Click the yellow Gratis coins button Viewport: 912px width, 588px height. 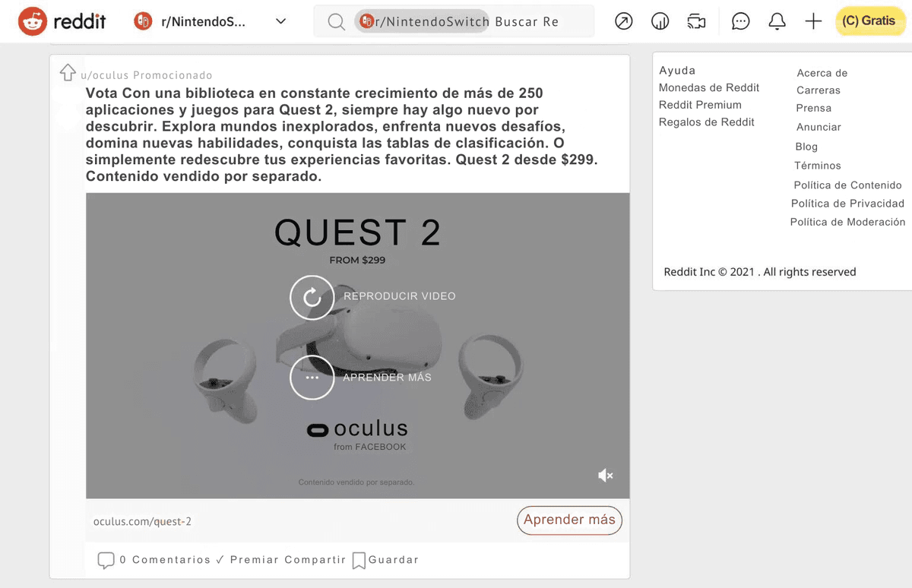click(x=869, y=21)
